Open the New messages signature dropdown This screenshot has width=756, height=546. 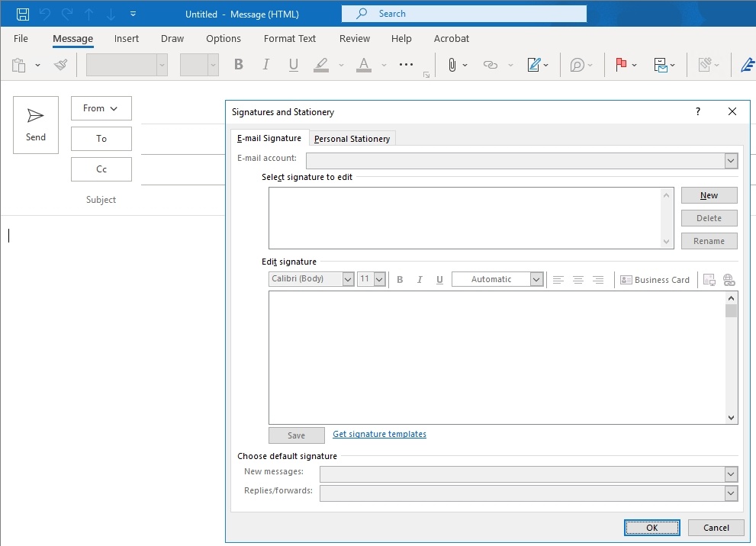(x=731, y=474)
